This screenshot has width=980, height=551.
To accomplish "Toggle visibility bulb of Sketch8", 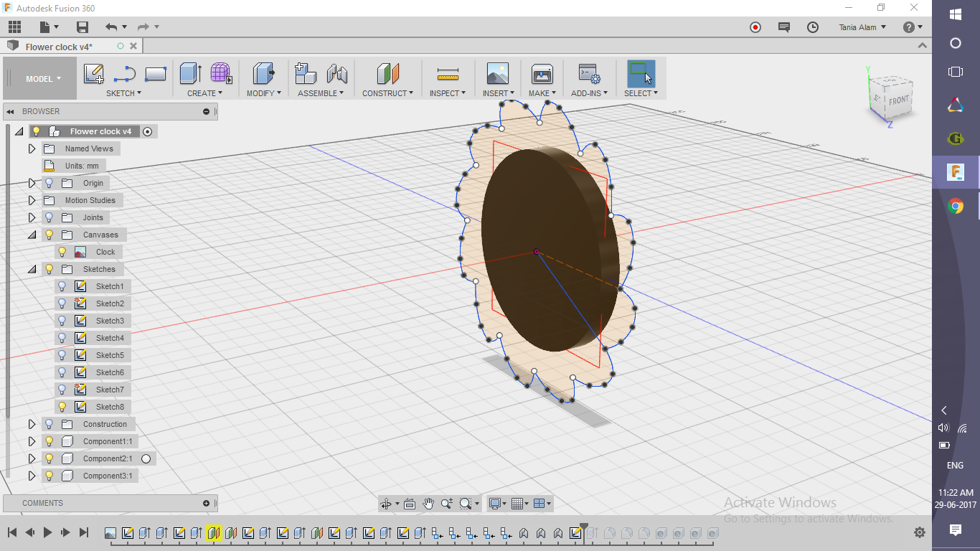I will coord(62,407).
